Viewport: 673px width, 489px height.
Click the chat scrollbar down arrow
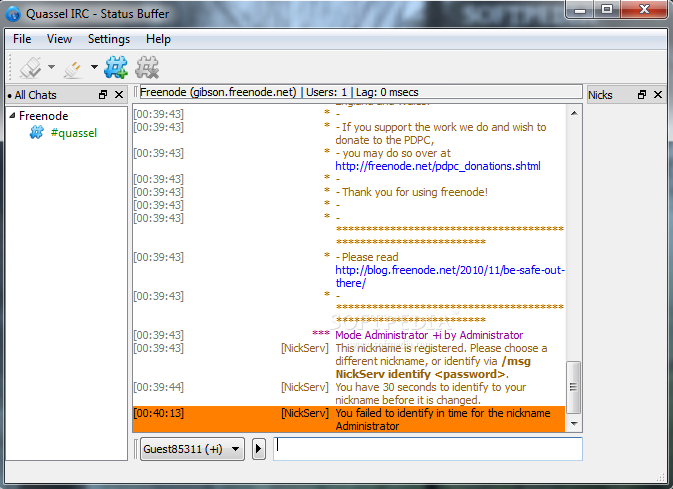pos(574,424)
